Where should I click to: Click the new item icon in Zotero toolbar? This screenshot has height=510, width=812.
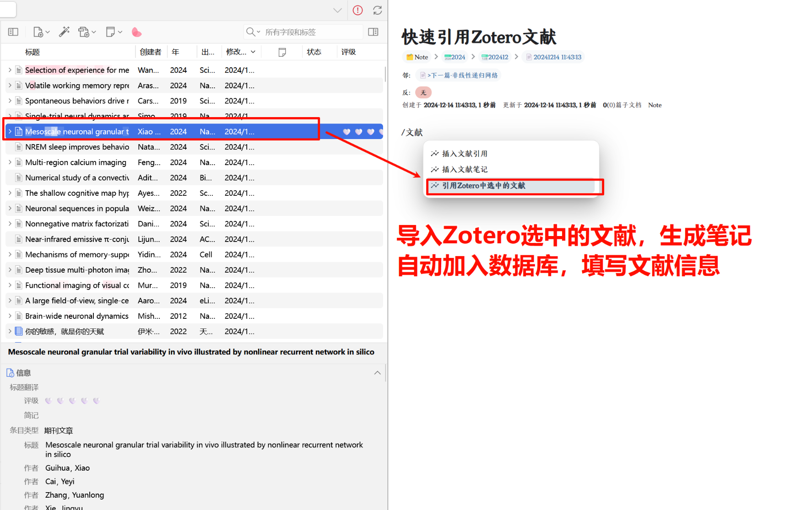(38, 32)
